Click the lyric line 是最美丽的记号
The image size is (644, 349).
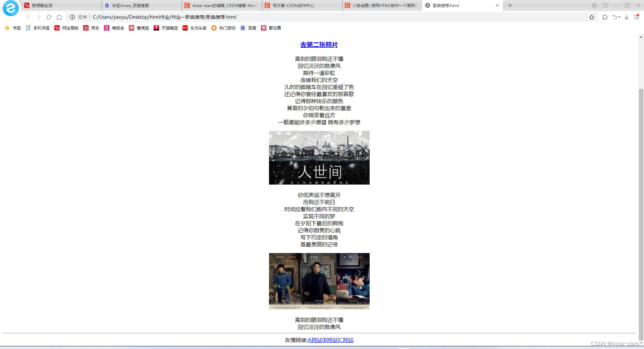[319, 245]
